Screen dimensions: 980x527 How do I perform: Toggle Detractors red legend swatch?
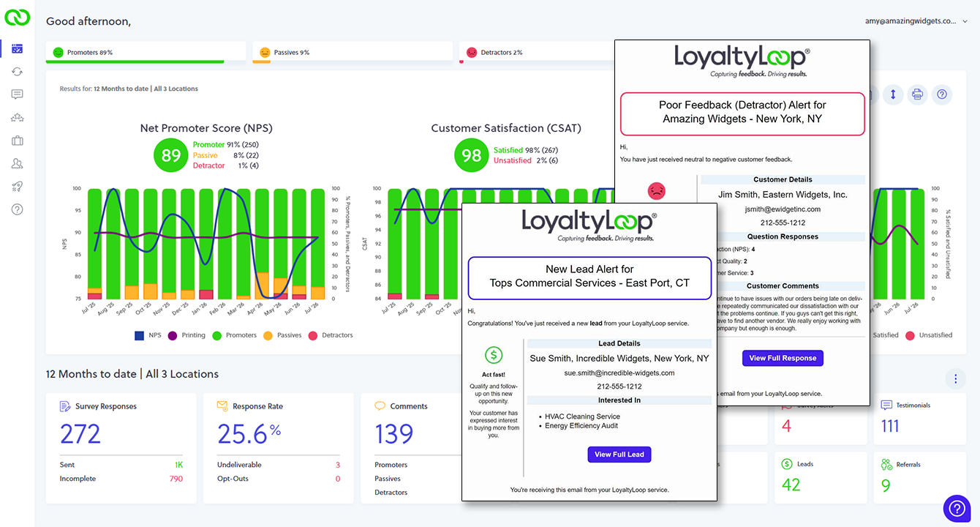313,335
